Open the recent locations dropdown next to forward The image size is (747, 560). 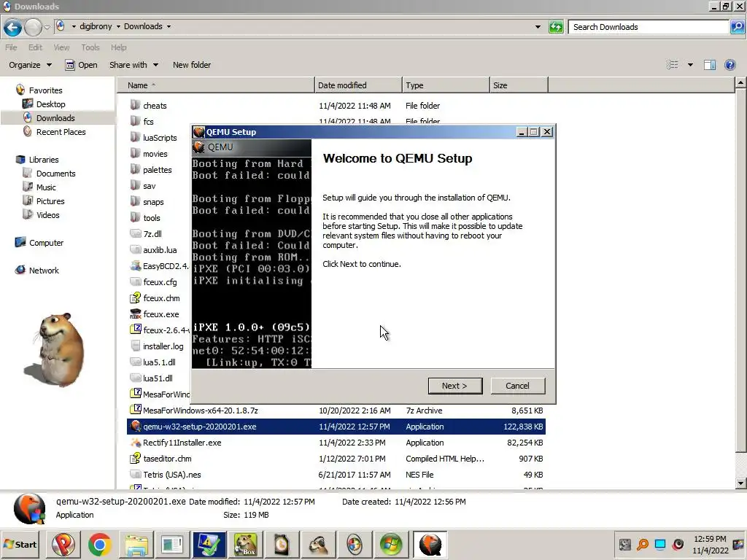pos(47,27)
